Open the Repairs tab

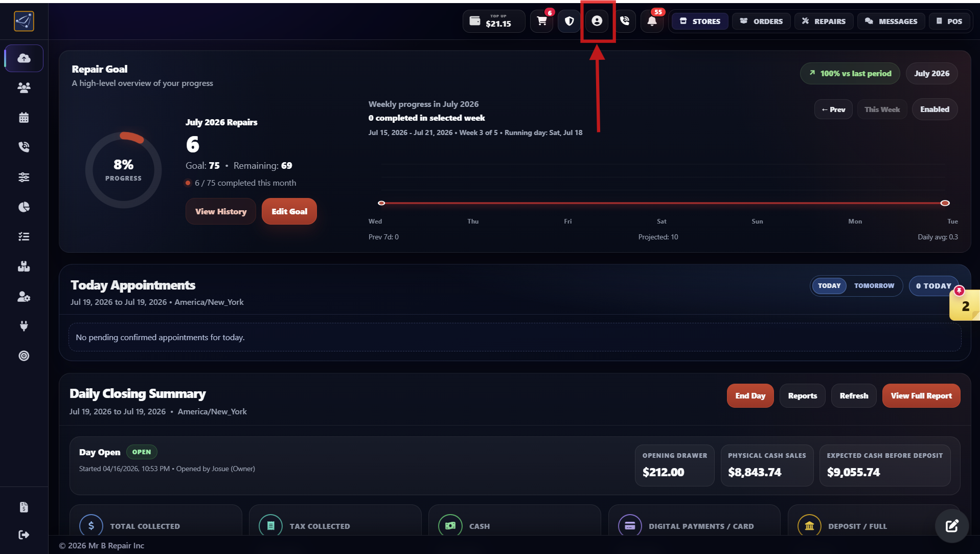coord(824,21)
